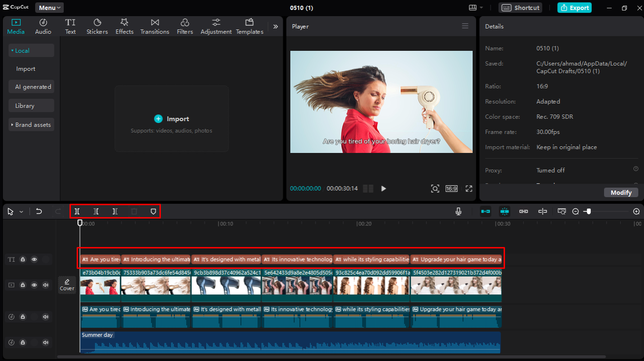The width and height of the screenshot is (644, 361).
Task: Click the timeline playhead marker
Action: click(79, 222)
